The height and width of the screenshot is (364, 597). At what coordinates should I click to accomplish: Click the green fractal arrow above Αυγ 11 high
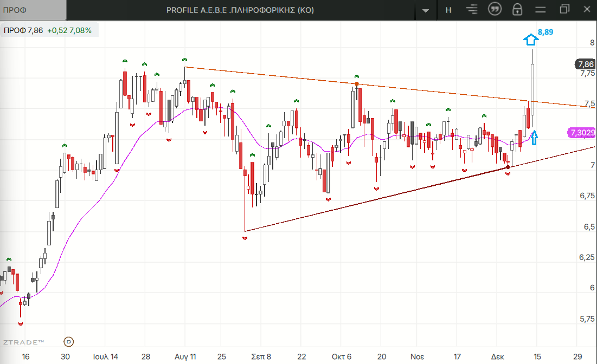click(184, 60)
